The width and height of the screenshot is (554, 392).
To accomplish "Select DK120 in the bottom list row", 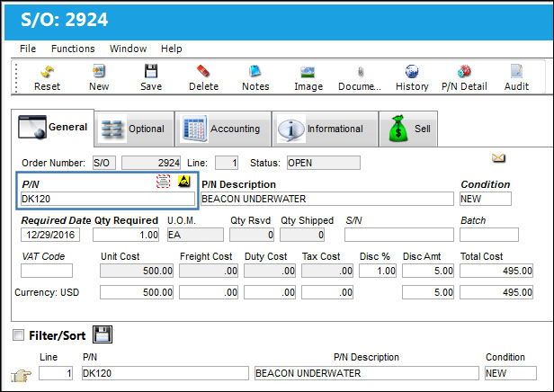I will coord(165,373).
